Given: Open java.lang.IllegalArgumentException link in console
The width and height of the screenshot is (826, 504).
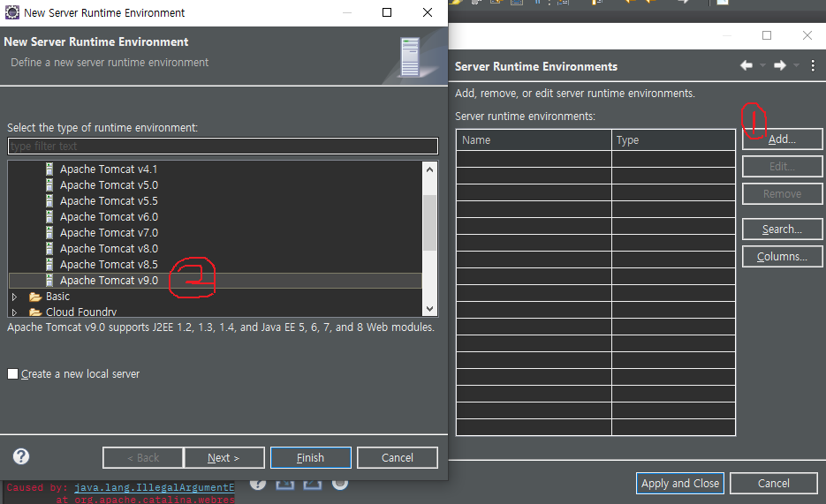Looking at the screenshot, I should [155, 488].
